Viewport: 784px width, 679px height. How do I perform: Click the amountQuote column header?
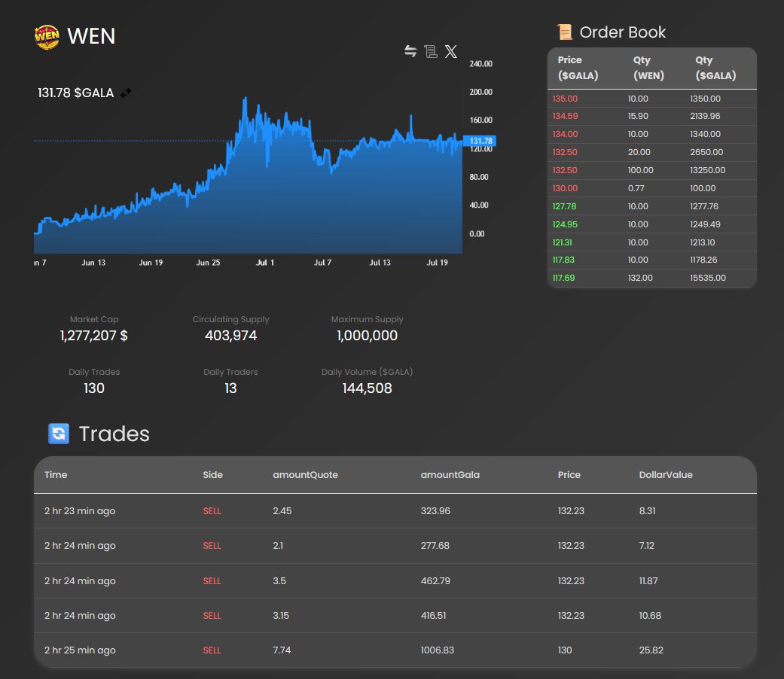(305, 475)
